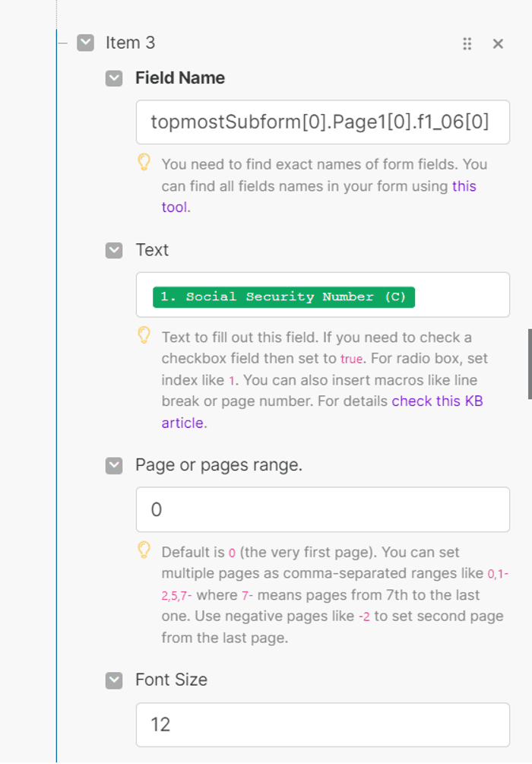The width and height of the screenshot is (532, 764).
Task: Select the Social Security Number (C) tag
Action: point(283,297)
